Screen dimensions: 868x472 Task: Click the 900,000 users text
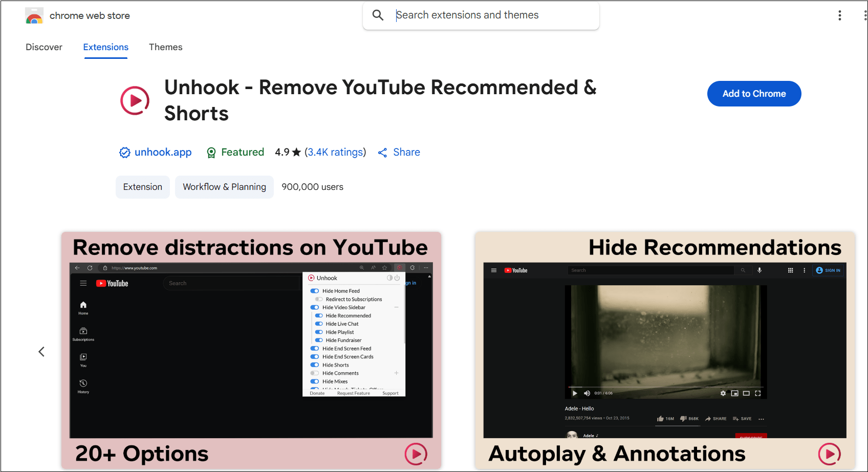pos(312,187)
